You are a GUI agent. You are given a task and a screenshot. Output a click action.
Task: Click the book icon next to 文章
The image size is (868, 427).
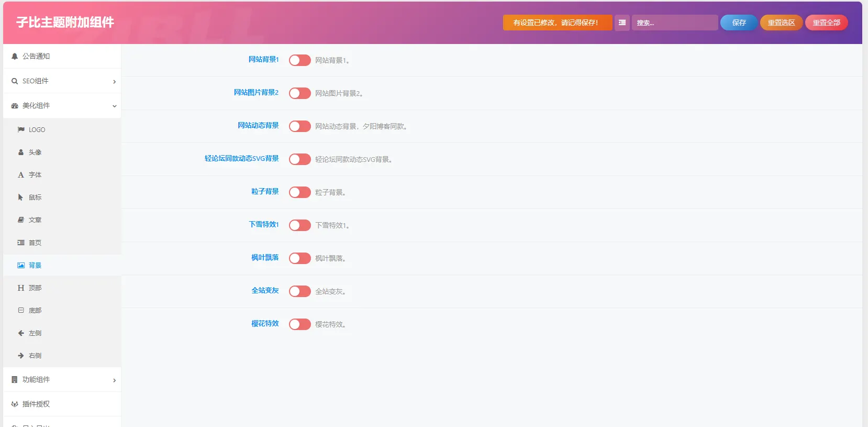click(x=21, y=220)
